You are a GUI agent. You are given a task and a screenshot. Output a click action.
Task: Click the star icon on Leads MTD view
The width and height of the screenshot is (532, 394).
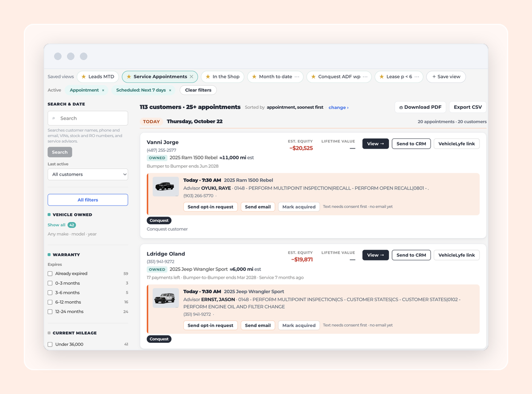[x=83, y=77]
